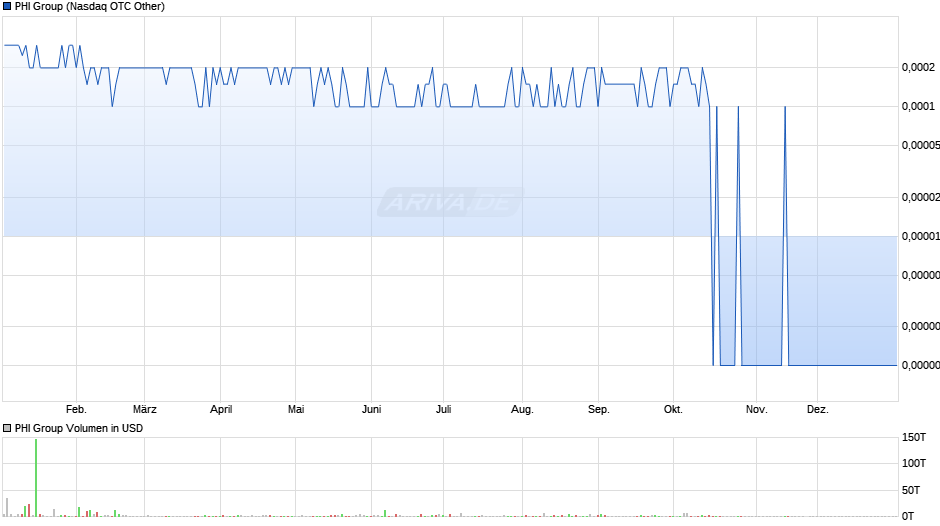
Task: Click the 'PHI Group Volumen in USD' label
Action: [x=79, y=428]
